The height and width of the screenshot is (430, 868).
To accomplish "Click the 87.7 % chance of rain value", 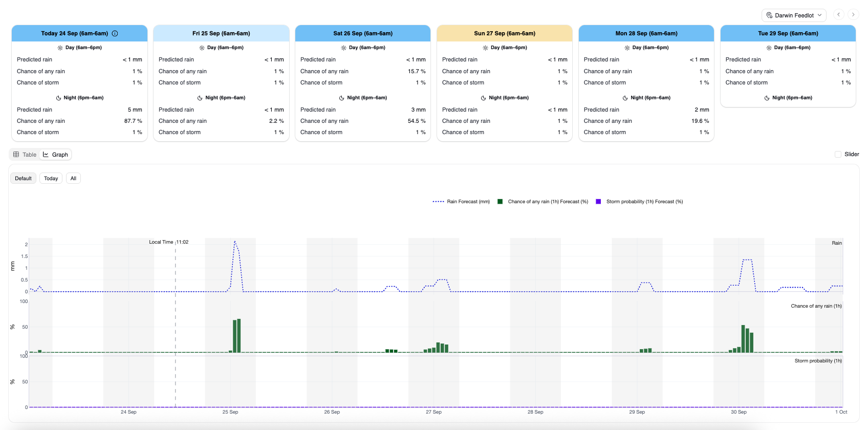I will 133,121.
